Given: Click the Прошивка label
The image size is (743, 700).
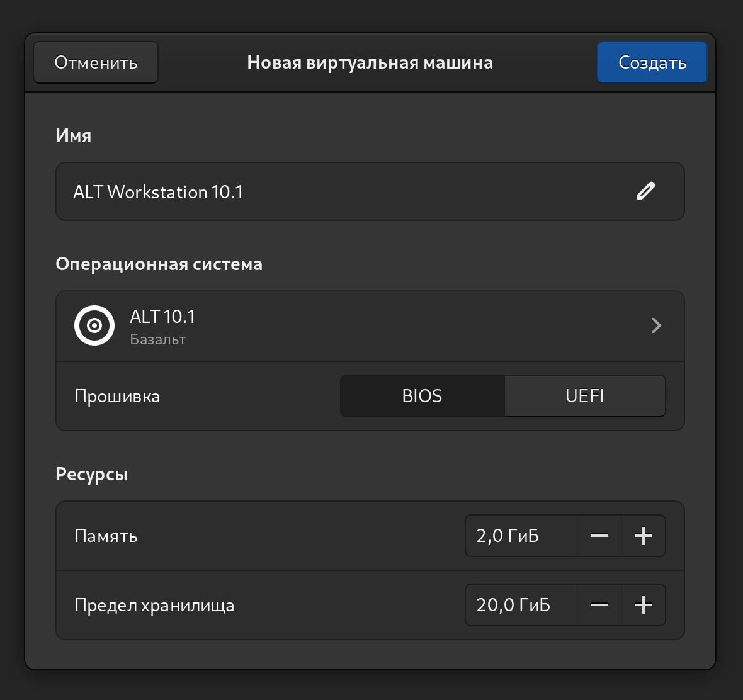Looking at the screenshot, I should pyautogui.click(x=118, y=397).
